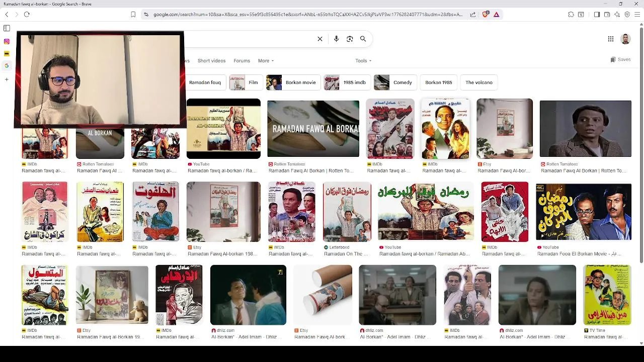Select the Google vertical tab
This screenshot has height=362, width=644.
click(x=7, y=66)
